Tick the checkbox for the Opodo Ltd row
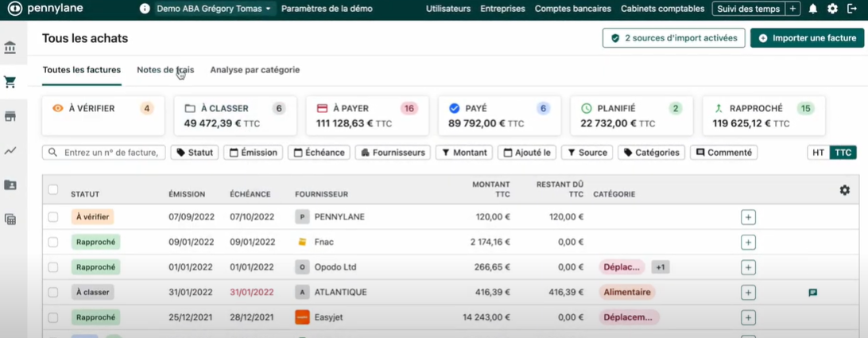The image size is (868, 338). [52, 267]
